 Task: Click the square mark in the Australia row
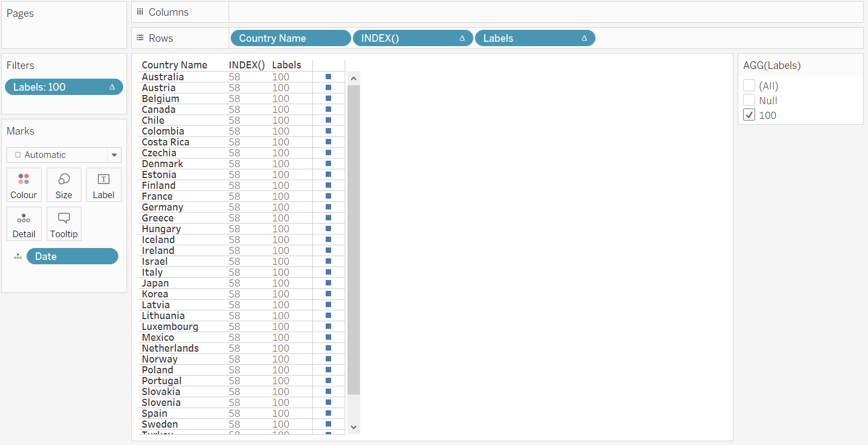[328, 77]
